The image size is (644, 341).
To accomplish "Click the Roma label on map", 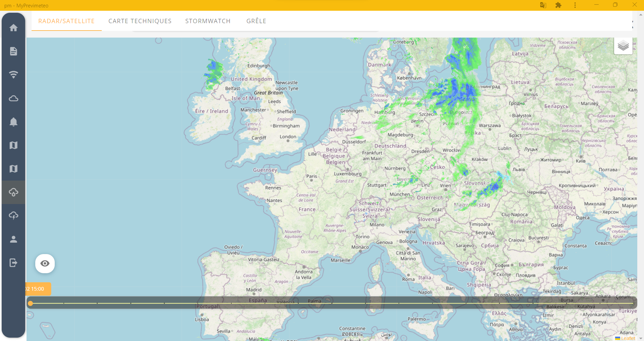I will click(x=408, y=279).
